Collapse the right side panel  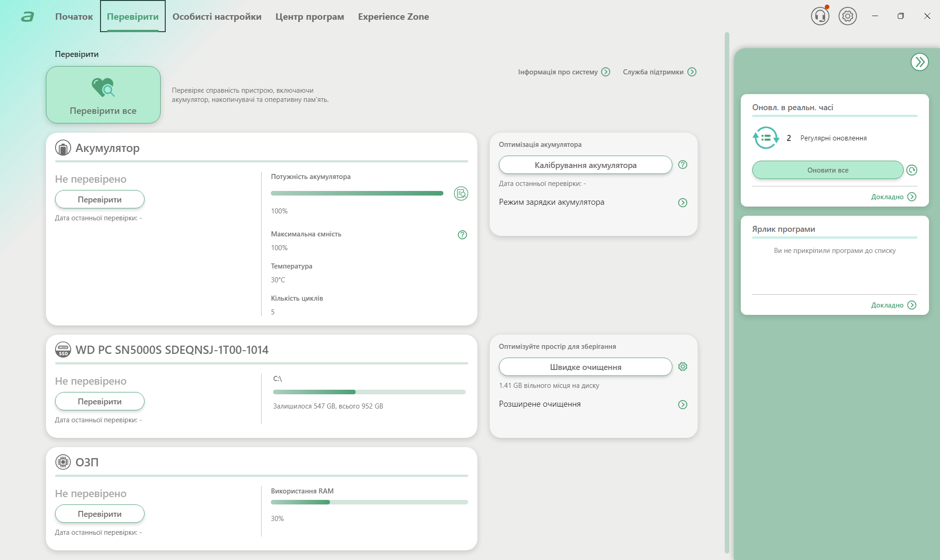[919, 62]
